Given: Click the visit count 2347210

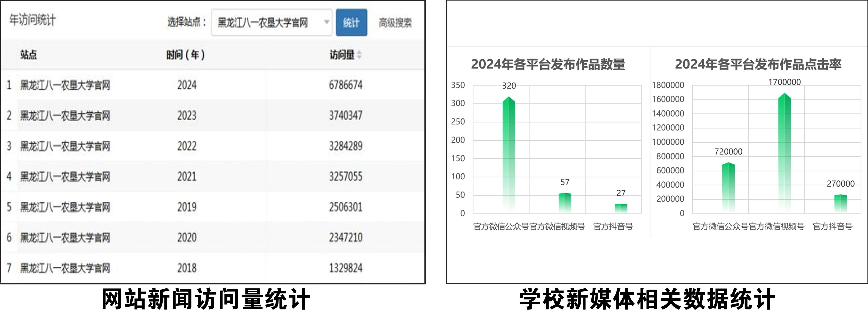Looking at the screenshot, I should (x=346, y=237).
